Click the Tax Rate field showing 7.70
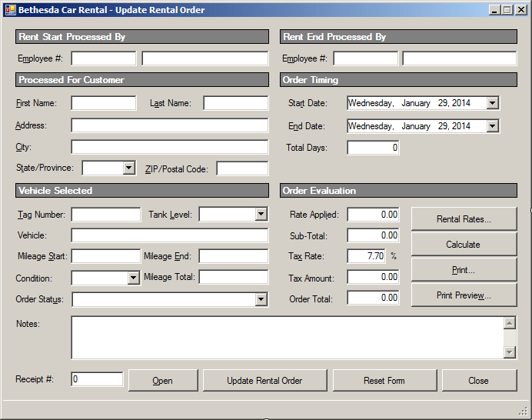The width and height of the screenshot is (532, 420). [366, 256]
